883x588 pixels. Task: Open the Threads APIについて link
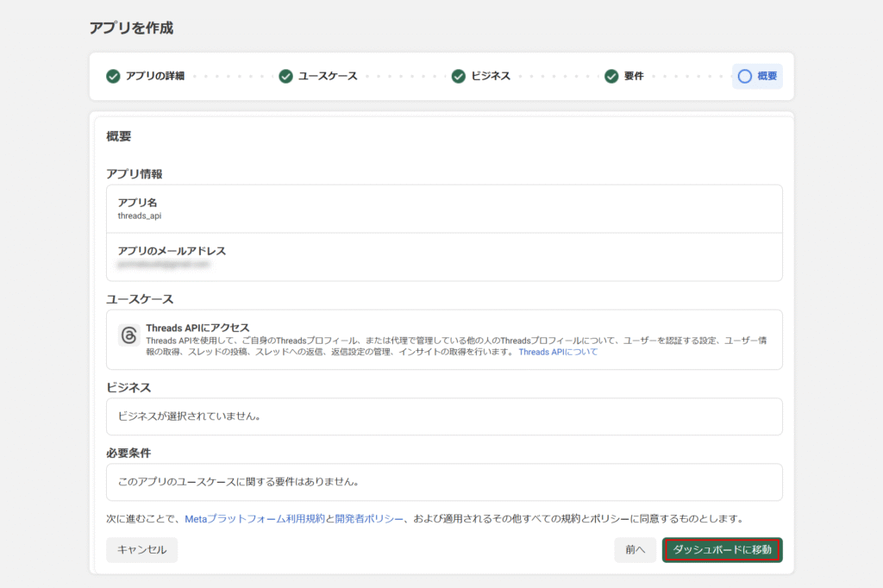coord(557,352)
